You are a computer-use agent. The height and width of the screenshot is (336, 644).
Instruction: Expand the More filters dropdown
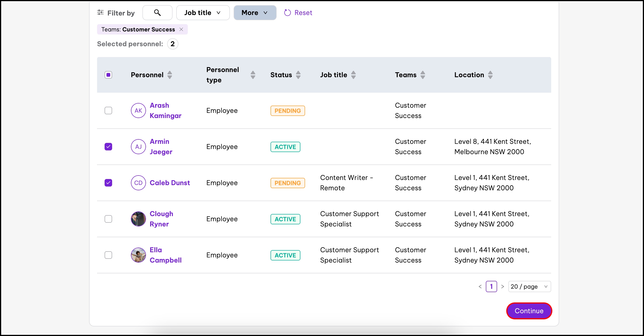pyautogui.click(x=255, y=12)
